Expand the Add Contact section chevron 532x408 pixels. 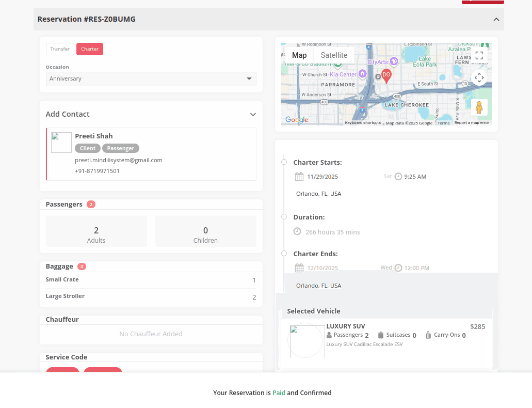click(253, 115)
